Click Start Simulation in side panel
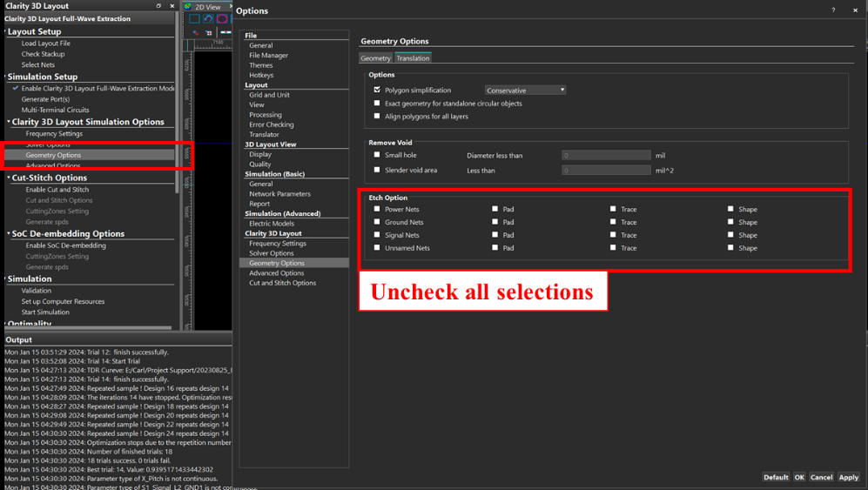Screen dimensions: 868x490 tap(45, 312)
